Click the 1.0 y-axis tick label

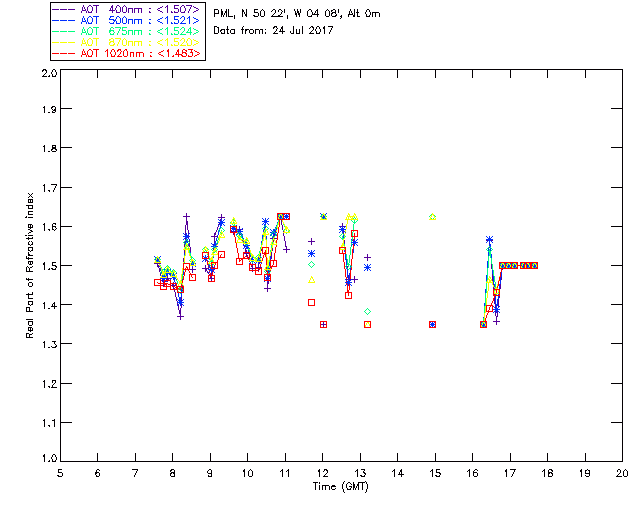pos(49,458)
